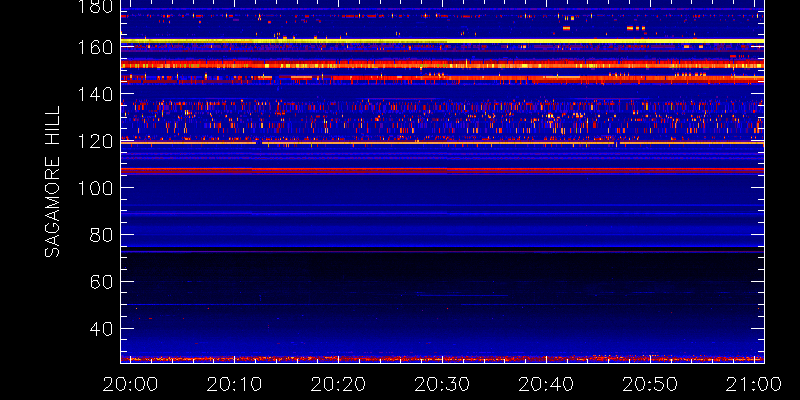Click the 20:50 time axis label

coord(650,384)
